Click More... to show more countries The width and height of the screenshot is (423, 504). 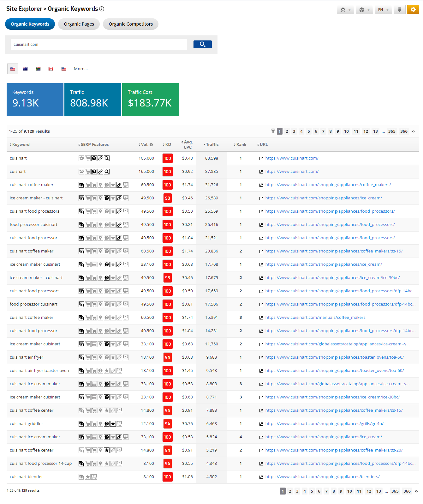[81, 69]
